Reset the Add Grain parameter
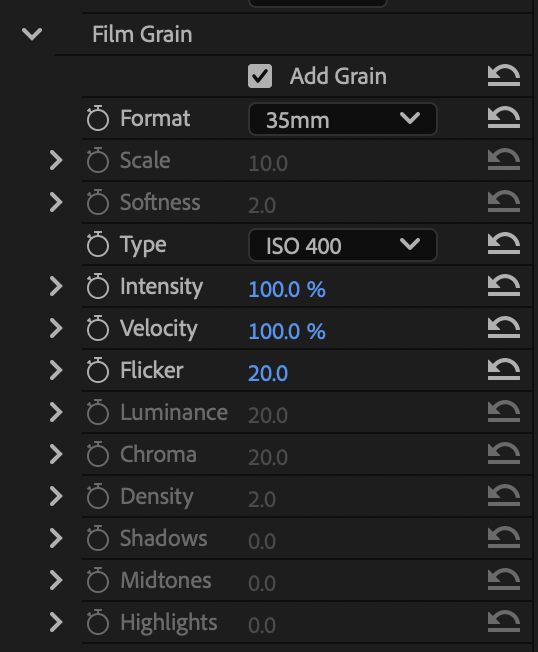The height and width of the screenshot is (652, 538). 503,76
